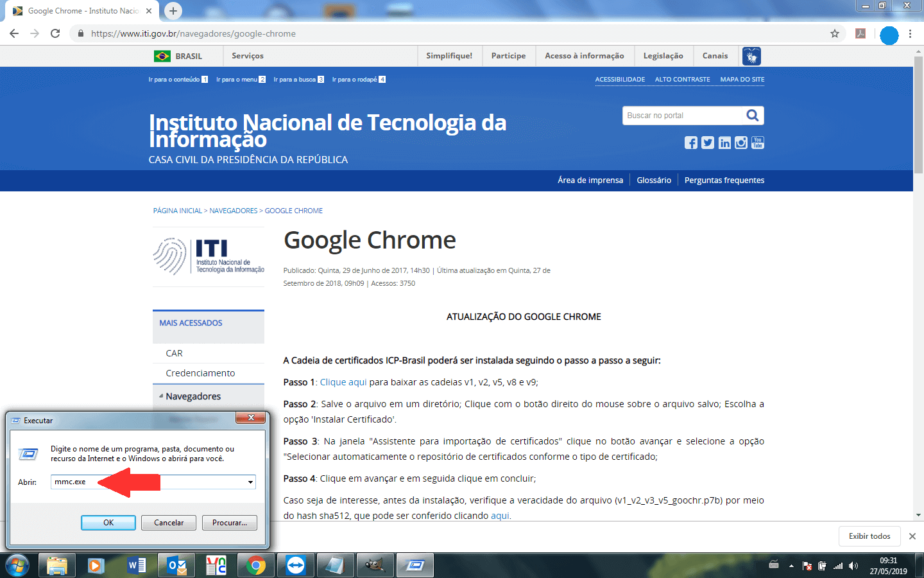
Task: Click the Exibir todos downloads button
Action: [x=869, y=536]
